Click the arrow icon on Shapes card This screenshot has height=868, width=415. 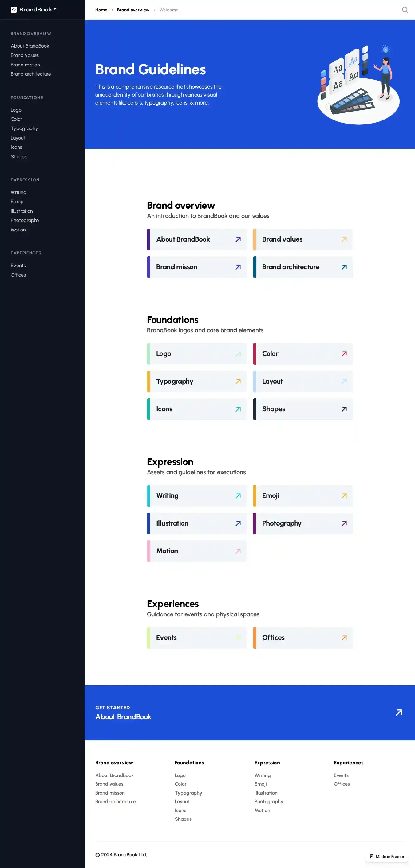click(344, 409)
